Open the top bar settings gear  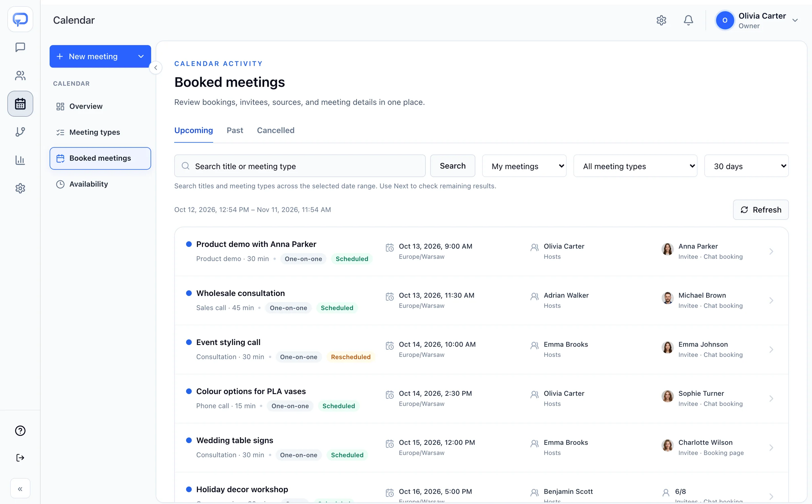click(x=661, y=20)
